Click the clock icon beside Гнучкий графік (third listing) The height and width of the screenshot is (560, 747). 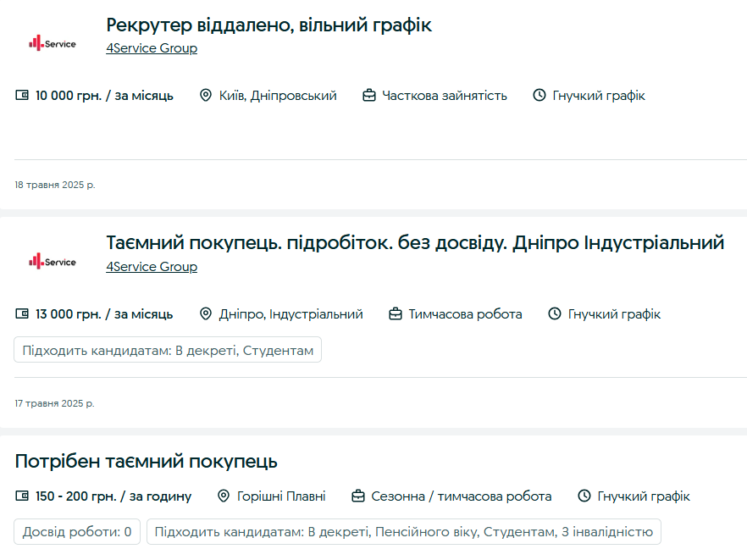point(584,496)
